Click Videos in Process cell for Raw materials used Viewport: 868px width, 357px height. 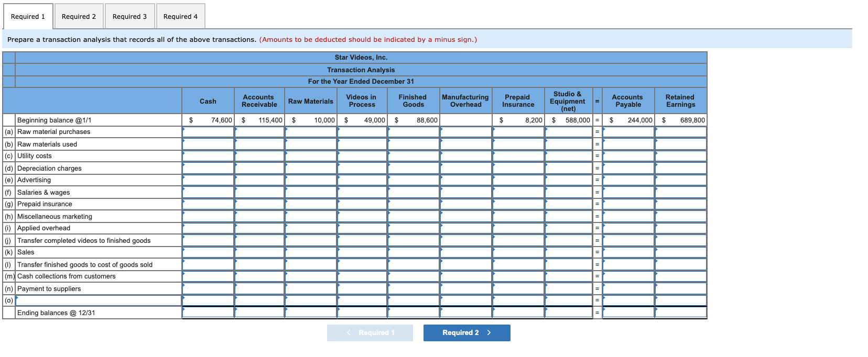coord(362,144)
